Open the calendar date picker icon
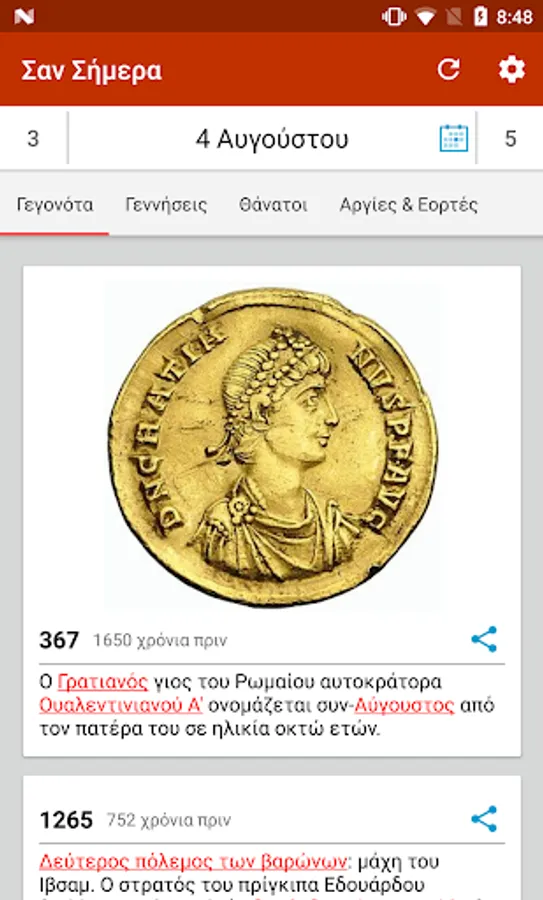The image size is (543, 900). pyautogui.click(x=453, y=138)
